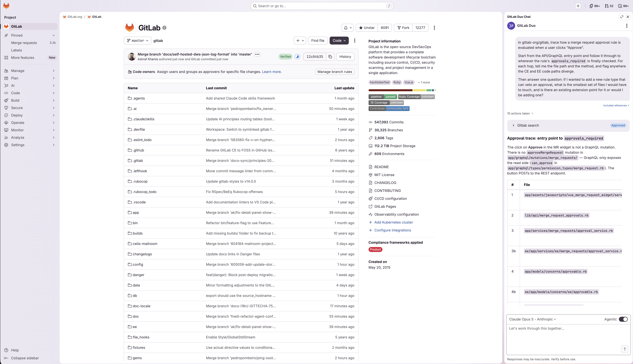The width and height of the screenshot is (633, 364).
Task: Open project actions kebab menu near Fork
Action: tap(434, 28)
